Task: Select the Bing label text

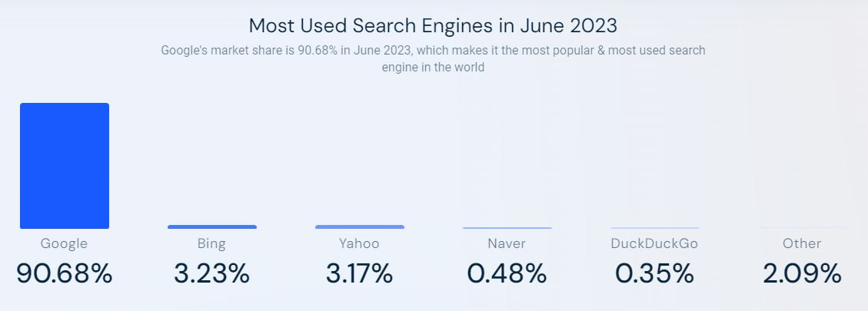Action: point(211,244)
